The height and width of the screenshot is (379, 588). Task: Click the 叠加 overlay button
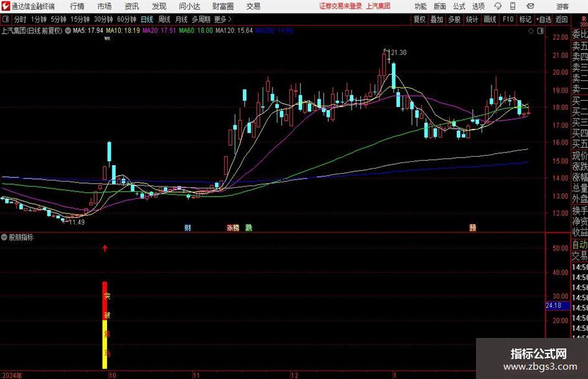[437, 19]
